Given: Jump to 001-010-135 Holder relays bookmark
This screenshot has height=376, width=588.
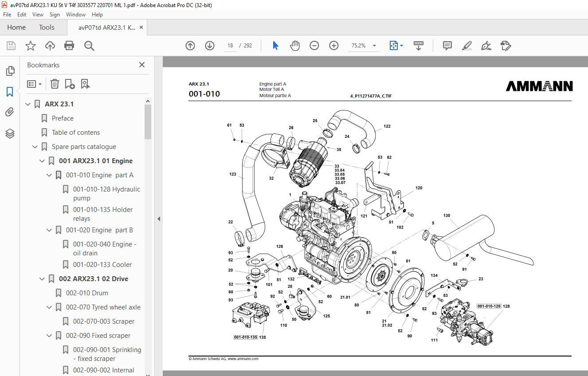Looking at the screenshot, I should coord(103,214).
